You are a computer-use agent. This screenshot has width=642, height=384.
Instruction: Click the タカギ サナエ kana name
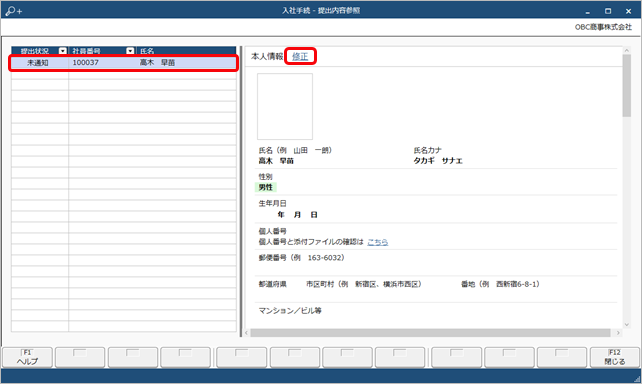(x=438, y=161)
